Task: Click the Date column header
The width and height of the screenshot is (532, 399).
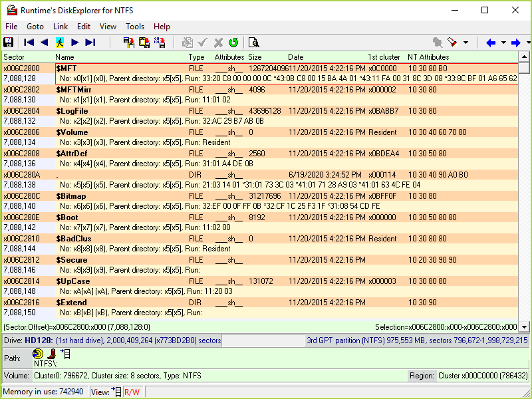Action: [x=296, y=57]
